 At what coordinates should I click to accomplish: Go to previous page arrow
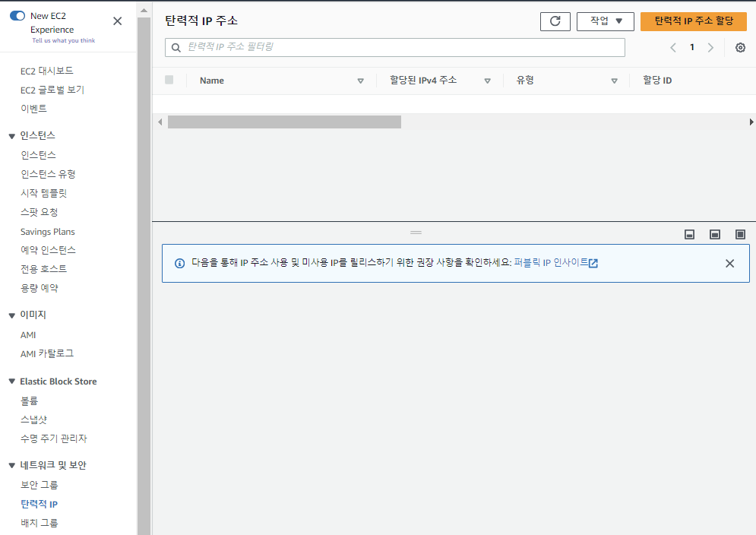coord(673,47)
